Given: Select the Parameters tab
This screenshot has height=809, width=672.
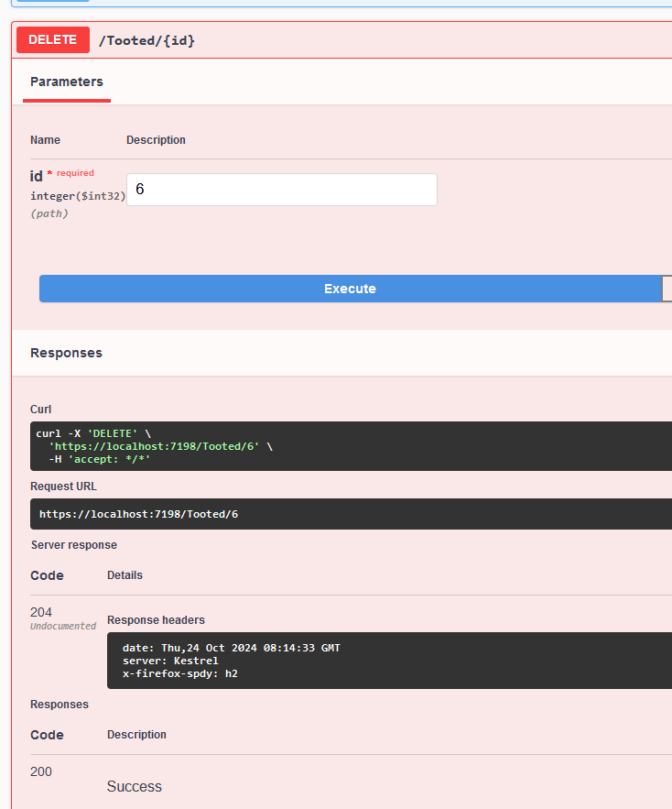Looking at the screenshot, I should 67,82.
